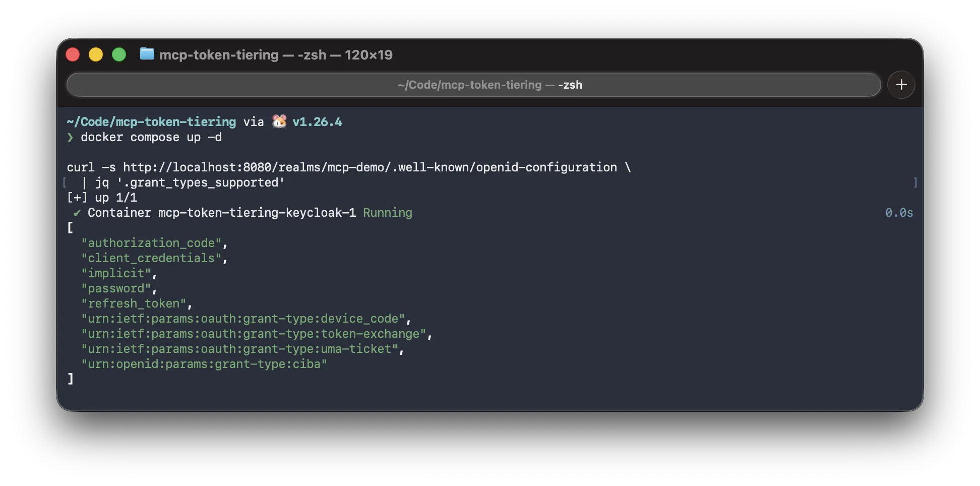This screenshot has height=486, width=980.
Task: Click the ~/Code/mcp-token-tiering prompt path
Action: coord(151,122)
